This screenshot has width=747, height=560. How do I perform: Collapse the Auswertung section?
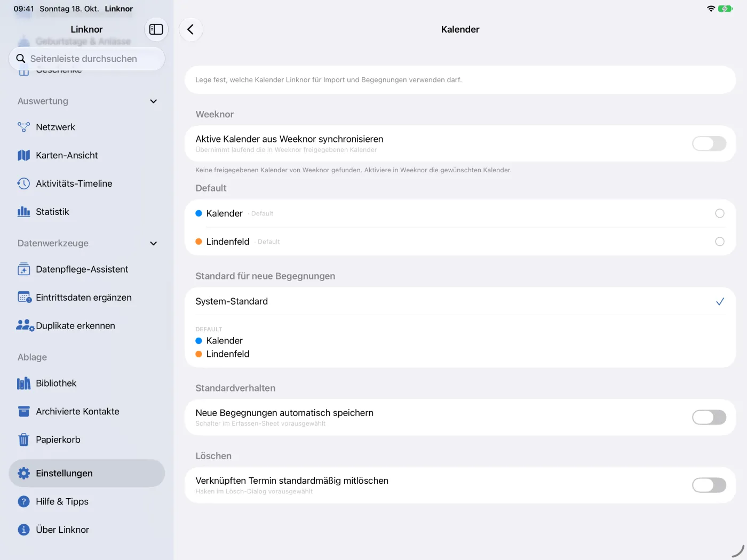coord(154,101)
